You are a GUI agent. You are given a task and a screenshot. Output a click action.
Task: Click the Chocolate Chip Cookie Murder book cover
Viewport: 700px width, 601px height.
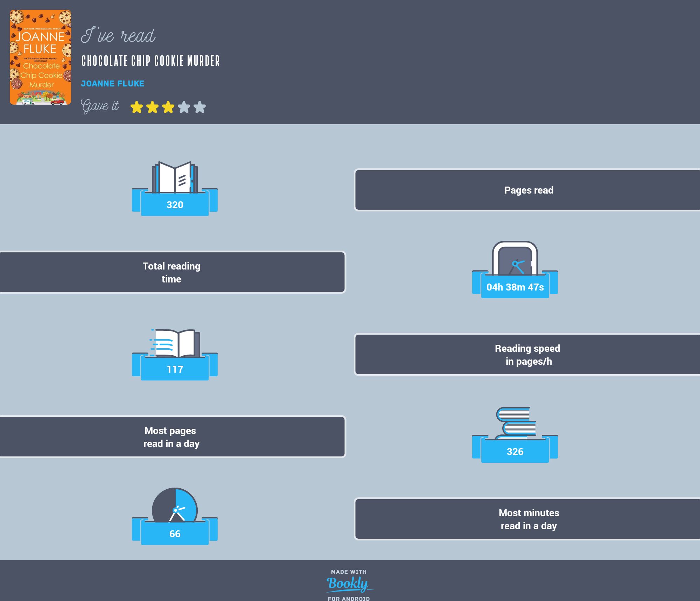40,57
